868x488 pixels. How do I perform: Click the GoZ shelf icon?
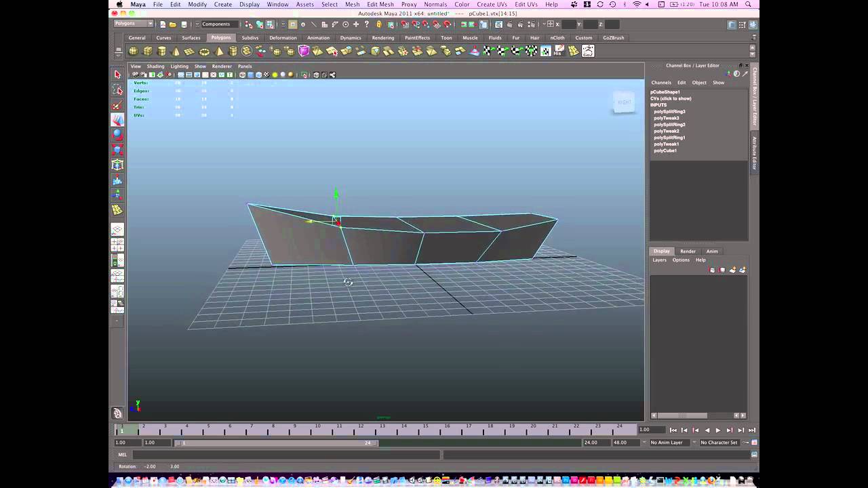pyautogui.click(x=588, y=51)
